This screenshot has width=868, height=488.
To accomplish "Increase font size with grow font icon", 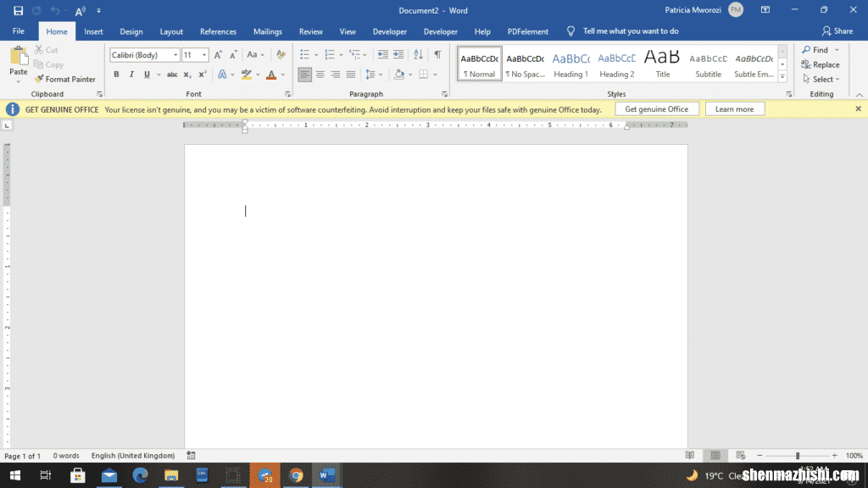I will [218, 55].
